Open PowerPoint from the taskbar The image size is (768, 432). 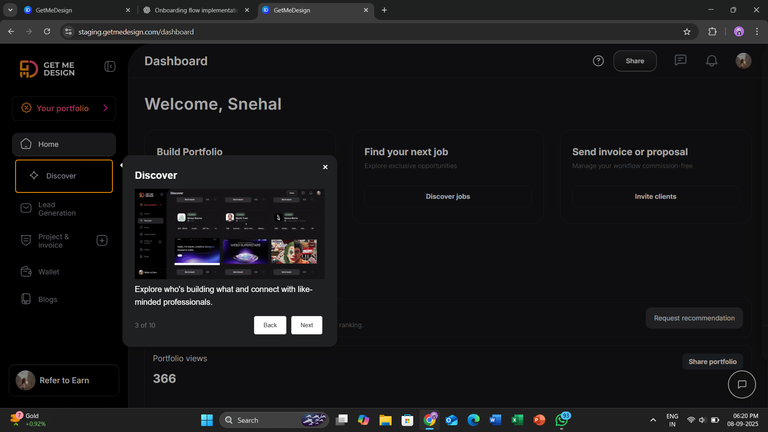pos(539,420)
